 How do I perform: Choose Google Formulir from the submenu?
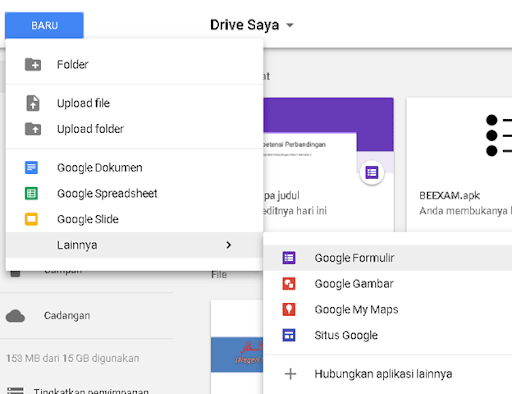tap(388, 258)
